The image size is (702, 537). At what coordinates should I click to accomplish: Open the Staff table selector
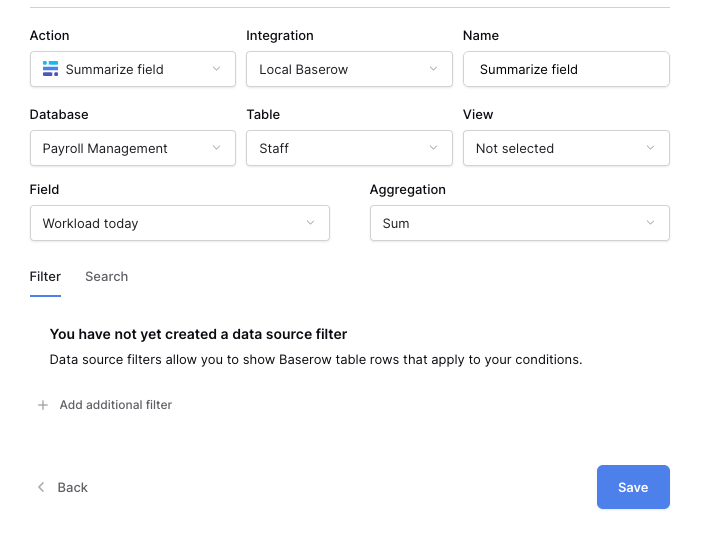[345, 148]
